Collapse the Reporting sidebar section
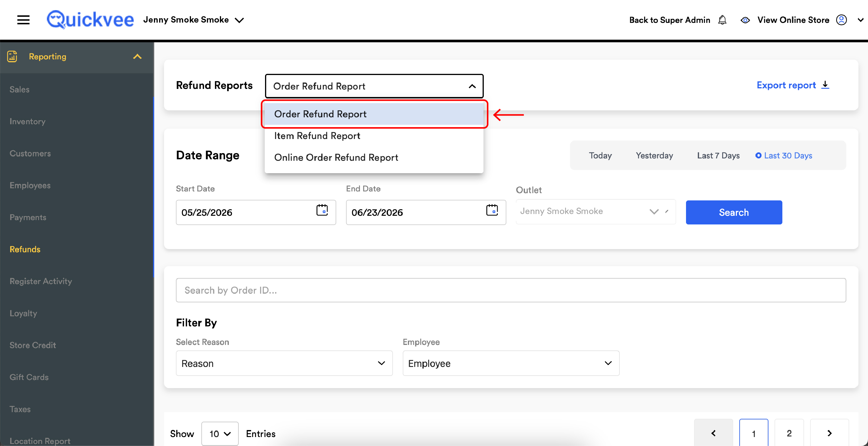Image resolution: width=868 pixels, height=446 pixels. pyautogui.click(x=137, y=56)
